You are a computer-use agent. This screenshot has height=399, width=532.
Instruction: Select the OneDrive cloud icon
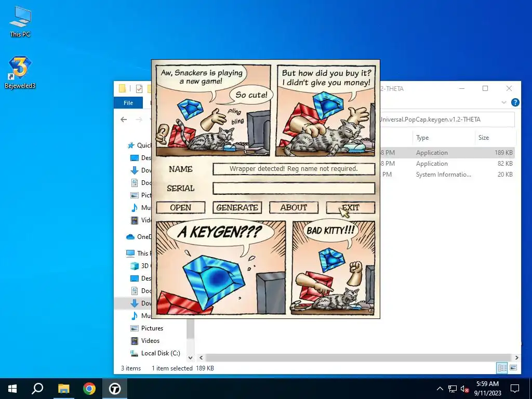point(130,237)
